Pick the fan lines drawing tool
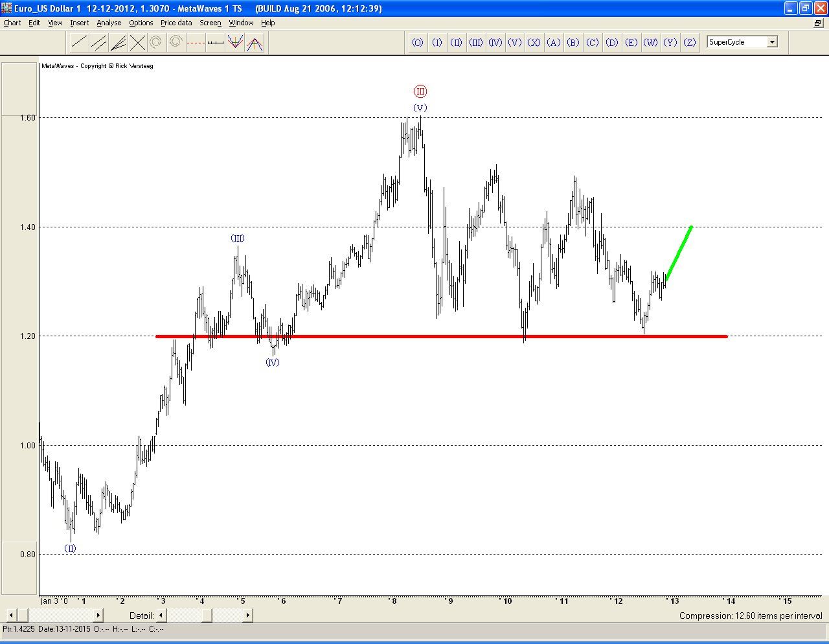 coord(118,43)
